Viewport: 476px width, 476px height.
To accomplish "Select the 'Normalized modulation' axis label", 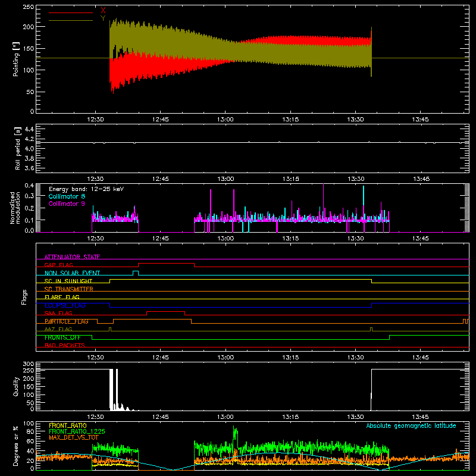I will coord(15,208).
